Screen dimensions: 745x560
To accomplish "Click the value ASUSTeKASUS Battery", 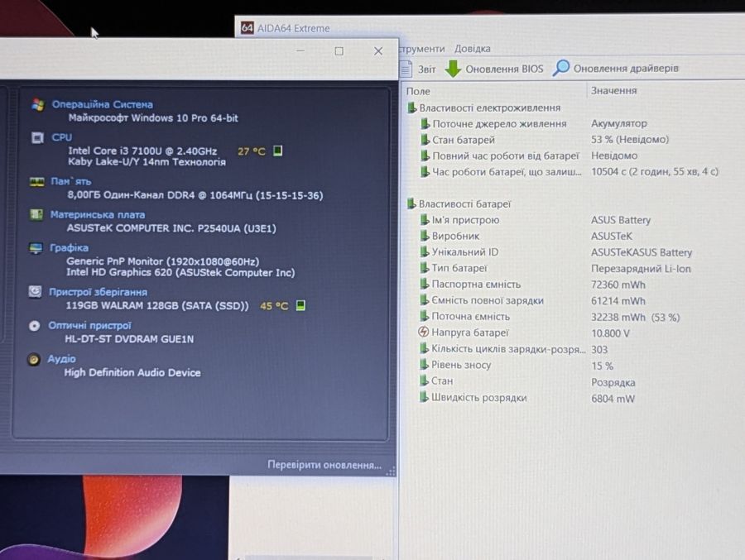I will pyautogui.click(x=642, y=252).
